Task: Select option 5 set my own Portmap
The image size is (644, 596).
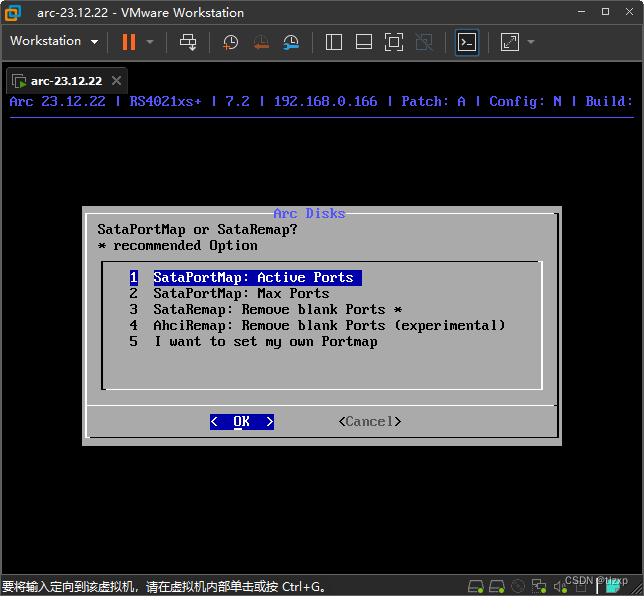Action: pos(253,342)
